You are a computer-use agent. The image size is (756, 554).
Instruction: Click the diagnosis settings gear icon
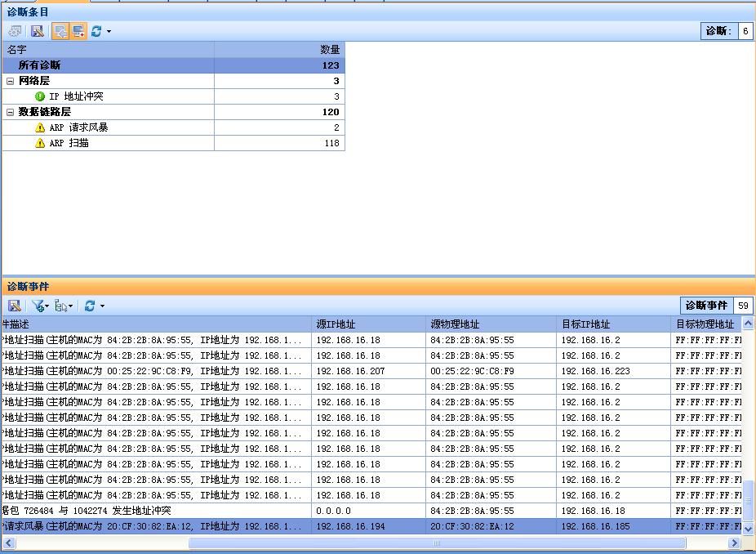[15, 31]
